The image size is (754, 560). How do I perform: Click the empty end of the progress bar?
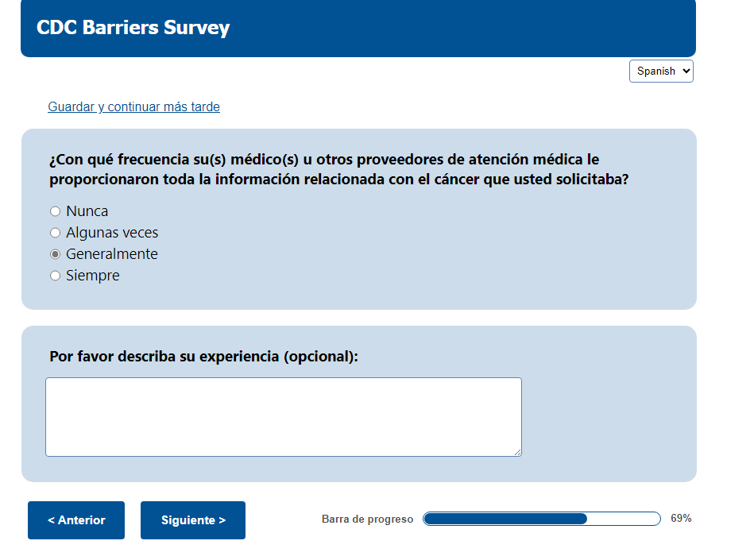(x=624, y=519)
